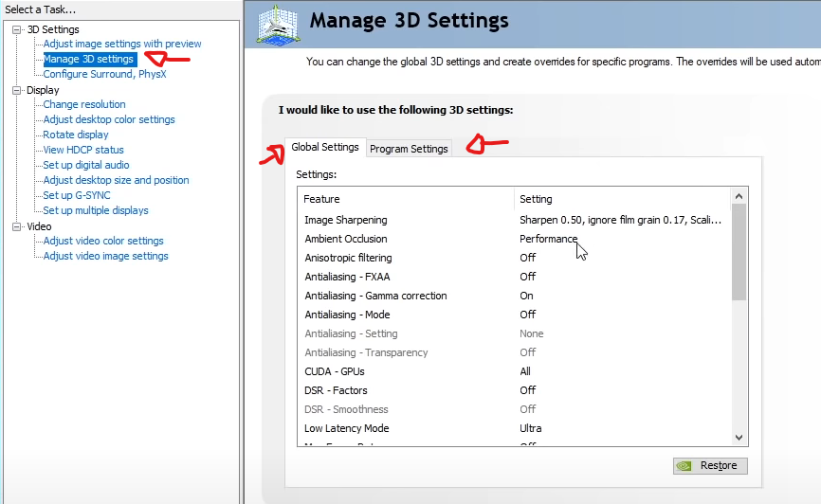Click the settings list scroll-up arrow
Image resolution: width=821 pixels, height=504 pixels.
click(x=739, y=196)
